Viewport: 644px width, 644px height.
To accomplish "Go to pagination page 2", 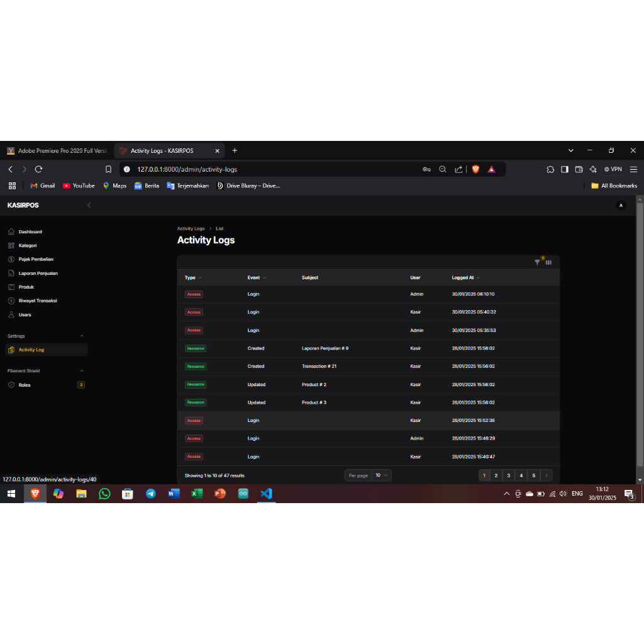I will coord(496,475).
